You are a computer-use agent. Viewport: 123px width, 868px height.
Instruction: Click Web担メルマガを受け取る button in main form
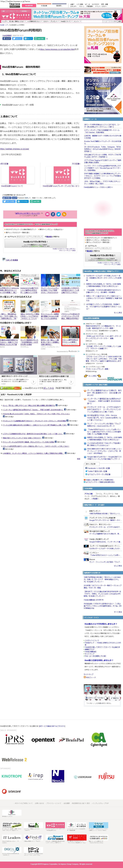pyautogui.click(x=36, y=243)
